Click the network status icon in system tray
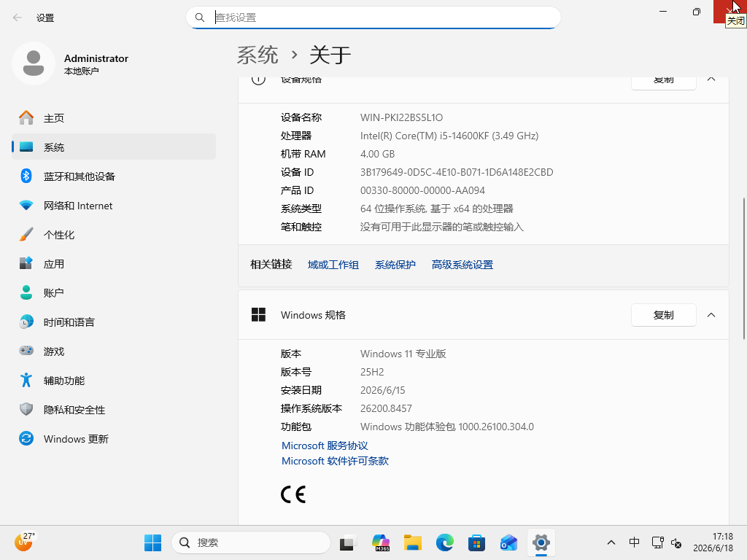 click(658, 542)
